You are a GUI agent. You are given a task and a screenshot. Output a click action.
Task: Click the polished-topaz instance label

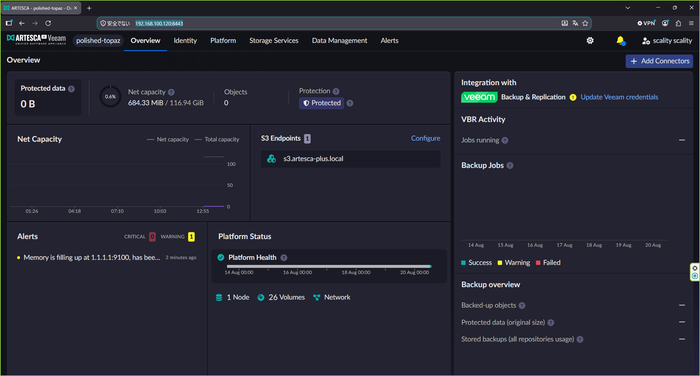[x=98, y=41]
